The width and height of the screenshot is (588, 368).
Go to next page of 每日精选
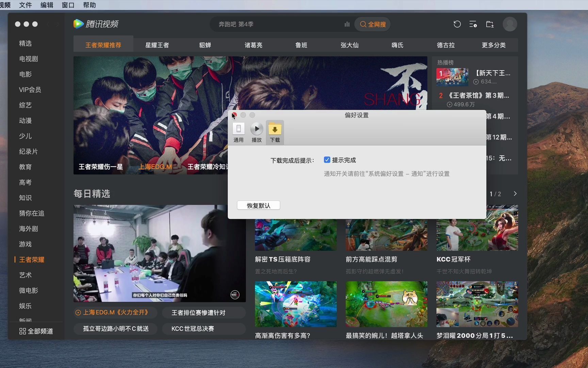515,194
